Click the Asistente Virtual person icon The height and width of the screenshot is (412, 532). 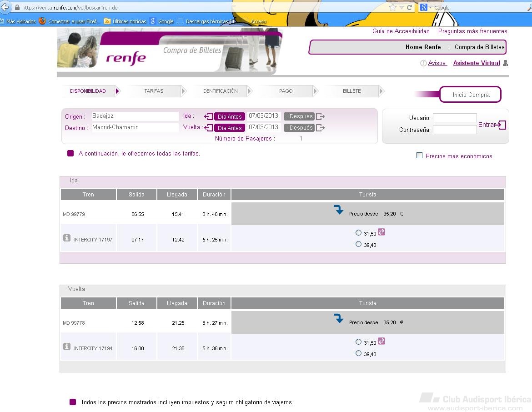pyautogui.click(x=505, y=63)
